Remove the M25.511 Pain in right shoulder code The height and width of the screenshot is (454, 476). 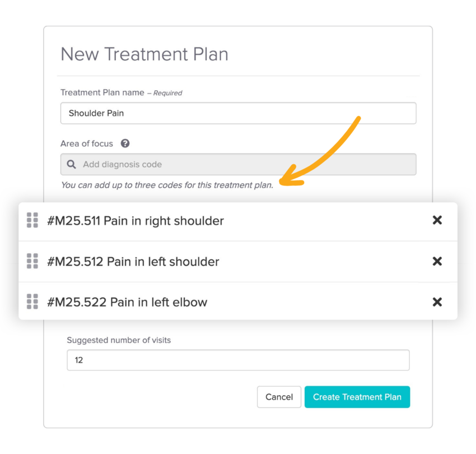(437, 220)
